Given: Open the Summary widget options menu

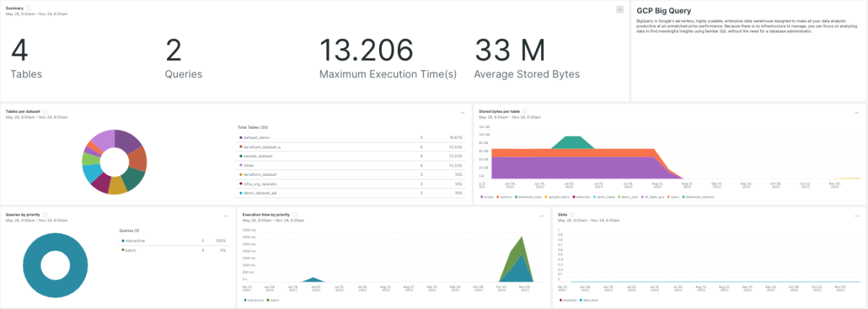Looking at the screenshot, I should tap(620, 9).
